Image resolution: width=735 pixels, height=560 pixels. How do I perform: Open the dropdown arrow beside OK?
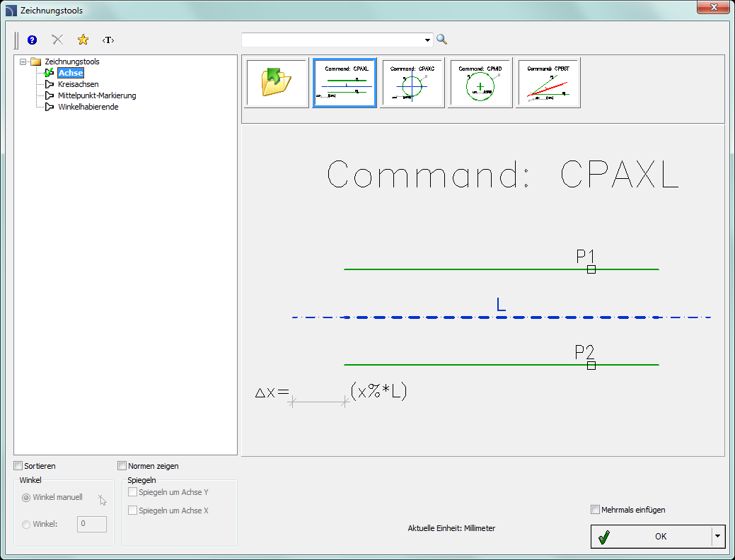(x=717, y=536)
